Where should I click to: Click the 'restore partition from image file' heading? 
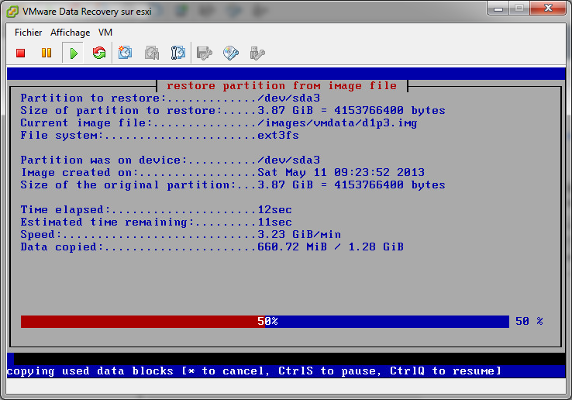282,86
